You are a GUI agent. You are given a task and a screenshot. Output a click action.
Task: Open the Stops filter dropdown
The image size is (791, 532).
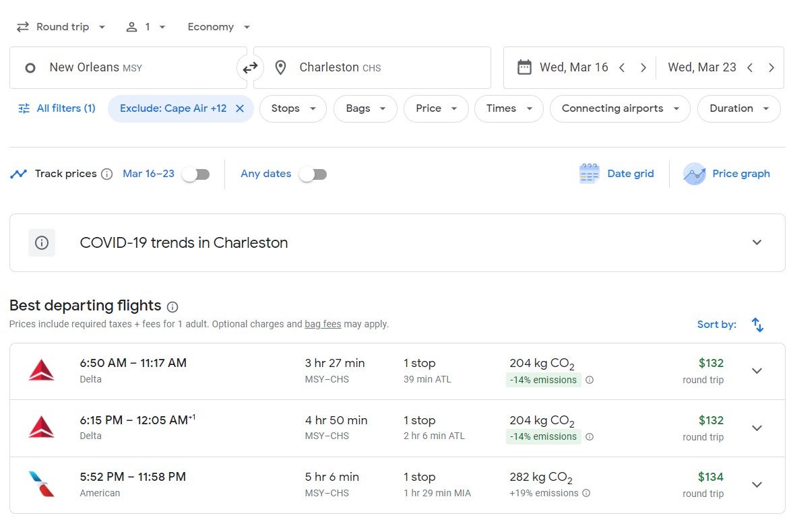pos(292,108)
